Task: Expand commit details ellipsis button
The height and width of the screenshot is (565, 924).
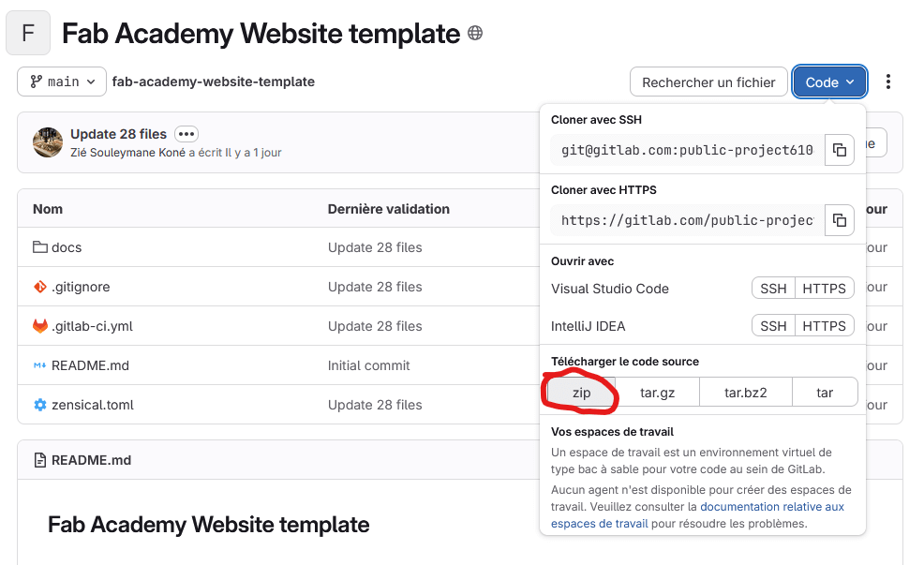Action: pyautogui.click(x=186, y=135)
